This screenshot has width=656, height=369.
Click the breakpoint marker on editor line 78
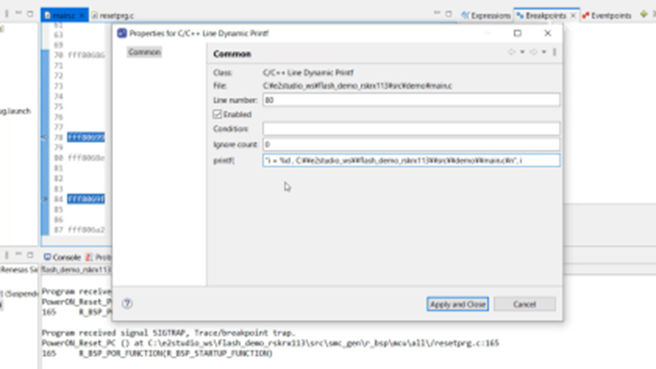(45, 137)
